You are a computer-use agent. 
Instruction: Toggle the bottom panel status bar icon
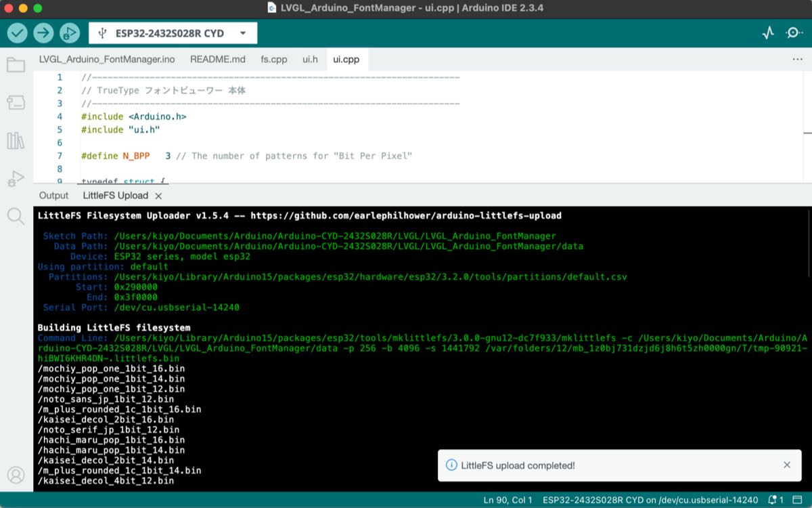click(x=798, y=500)
